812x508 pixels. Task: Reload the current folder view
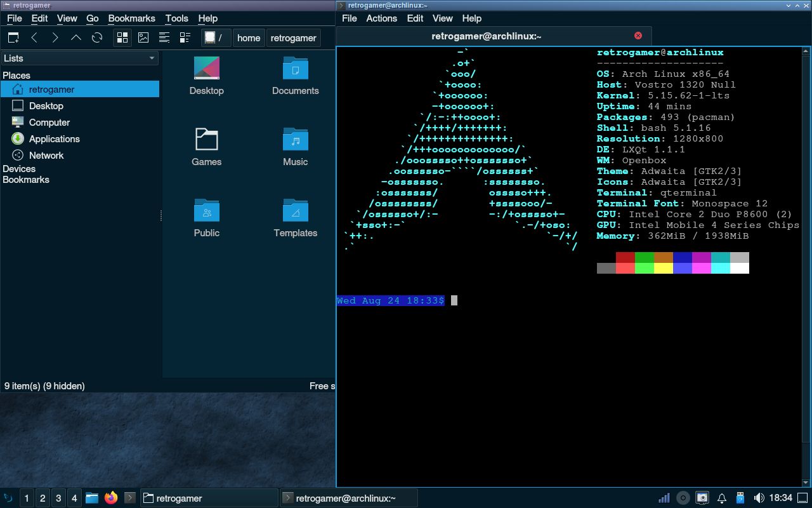pos(97,37)
